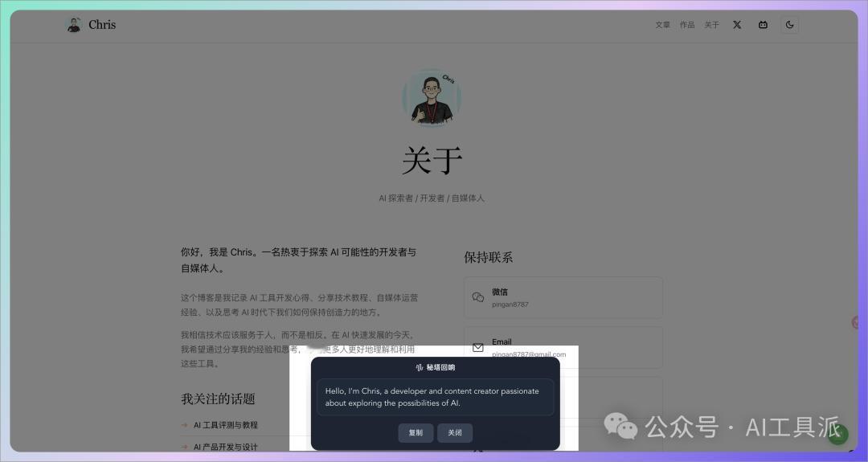The image size is (868, 462).
Task: Open the 关于 navigation item
Action: [x=711, y=25]
